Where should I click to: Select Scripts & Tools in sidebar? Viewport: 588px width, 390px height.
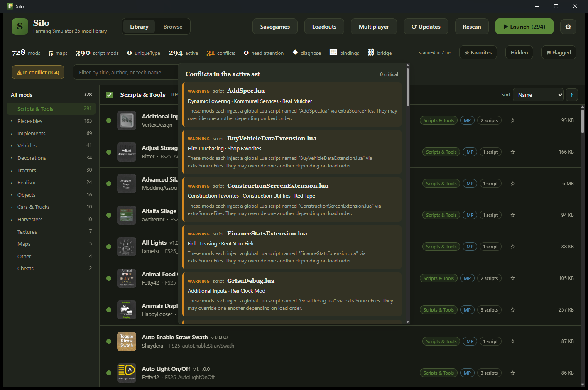click(x=51, y=109)
